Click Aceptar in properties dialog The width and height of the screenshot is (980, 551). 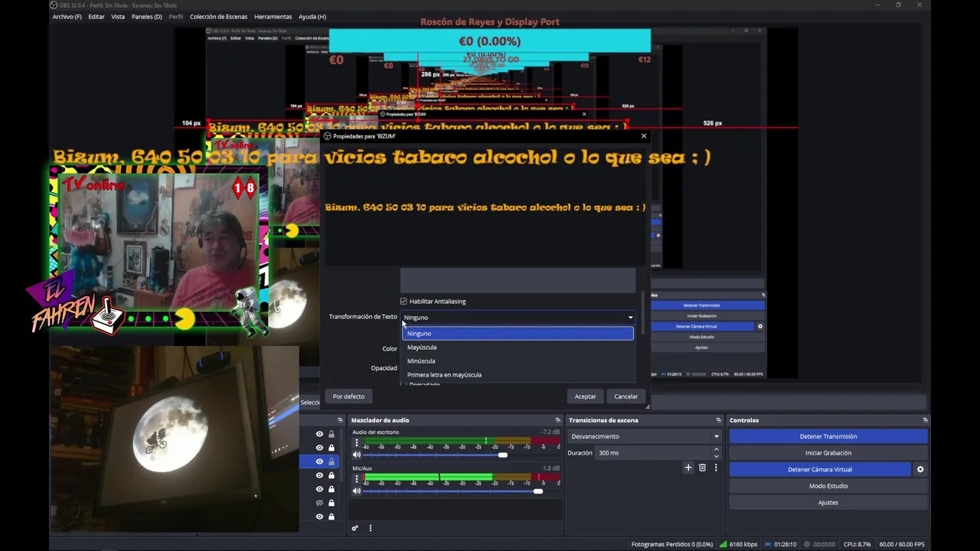pyautogui.click(x=586, y=396)
